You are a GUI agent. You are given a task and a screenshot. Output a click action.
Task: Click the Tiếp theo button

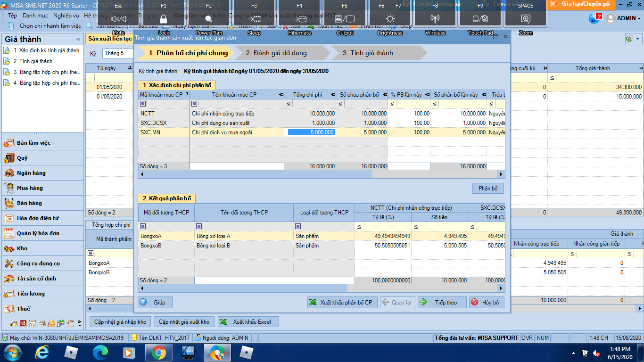tap(442, 303)
